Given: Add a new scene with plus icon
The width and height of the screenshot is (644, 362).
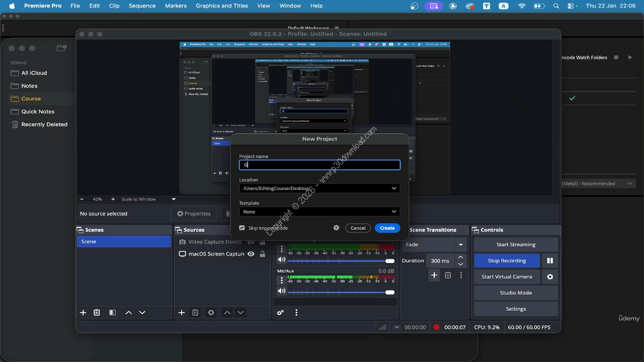Looking at the screenshot, I should click(x=83, y=312).
